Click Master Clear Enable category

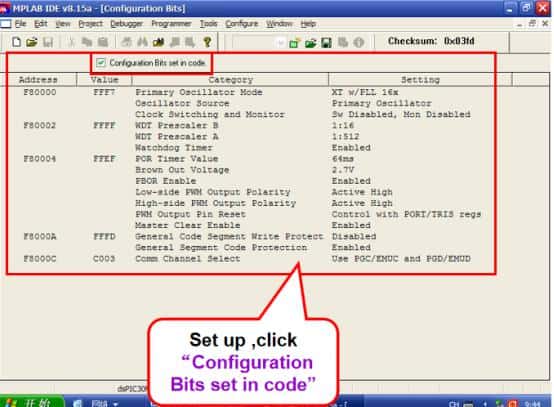coord(188,225)
